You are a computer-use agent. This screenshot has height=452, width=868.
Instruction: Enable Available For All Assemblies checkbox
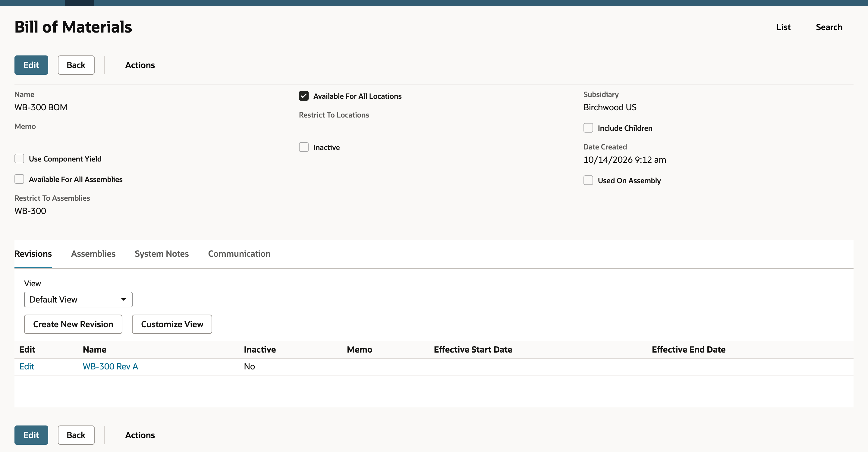point(19,179)
